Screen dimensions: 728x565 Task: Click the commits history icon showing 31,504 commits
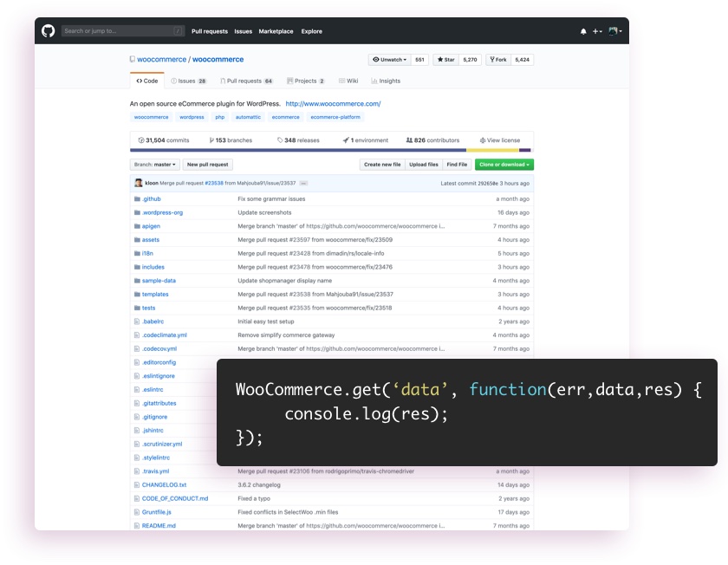[x=140, y=139]
